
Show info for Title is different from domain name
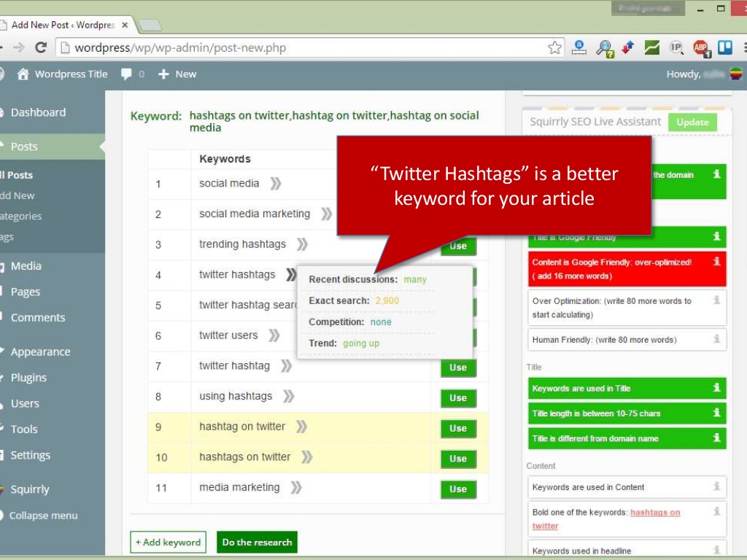716,437
